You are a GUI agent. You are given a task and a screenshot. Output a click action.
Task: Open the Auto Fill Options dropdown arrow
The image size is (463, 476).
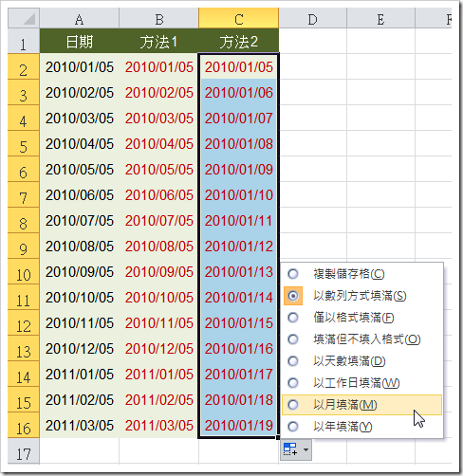[306, 449]
